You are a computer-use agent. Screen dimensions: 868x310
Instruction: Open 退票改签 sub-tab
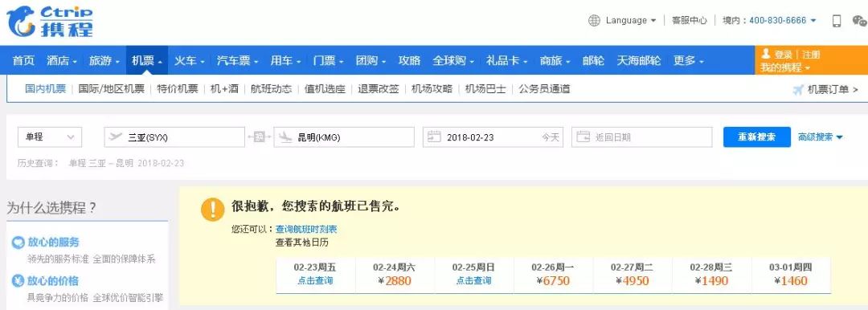click(x=378, y=88)
